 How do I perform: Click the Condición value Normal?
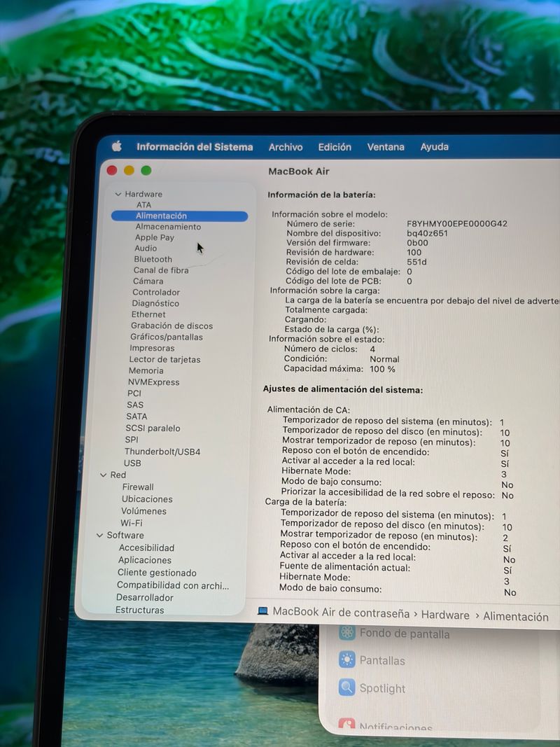pyautogui.click(x=384, y=359)
